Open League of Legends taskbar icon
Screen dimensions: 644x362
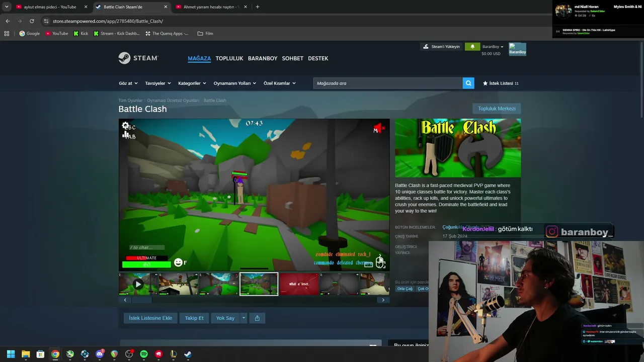pos(174,354)
